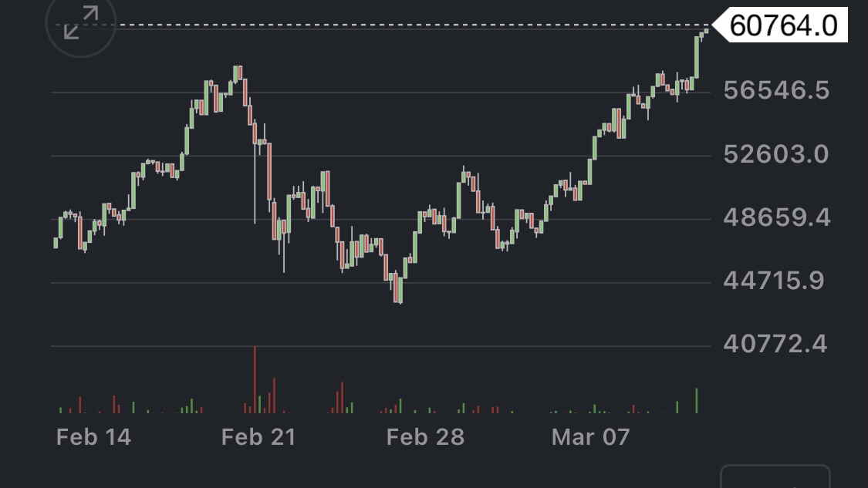Expand the chart to fullscreen

(81, 24)
